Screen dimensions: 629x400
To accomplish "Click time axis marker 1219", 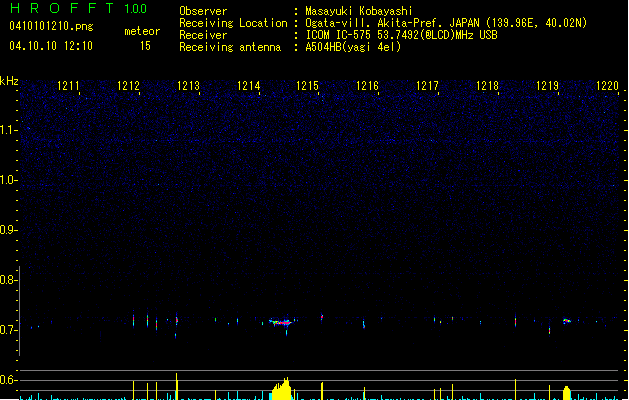I will 548,86.
